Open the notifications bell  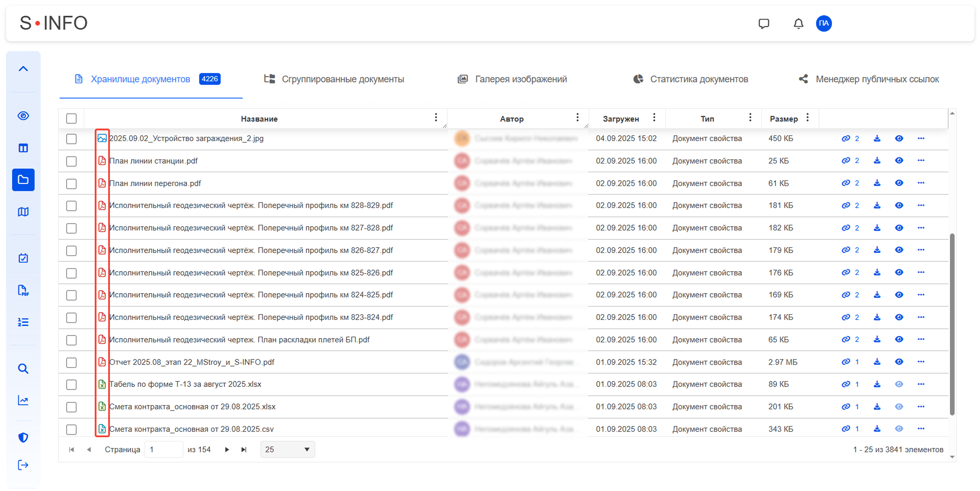[x=798, y=24]
